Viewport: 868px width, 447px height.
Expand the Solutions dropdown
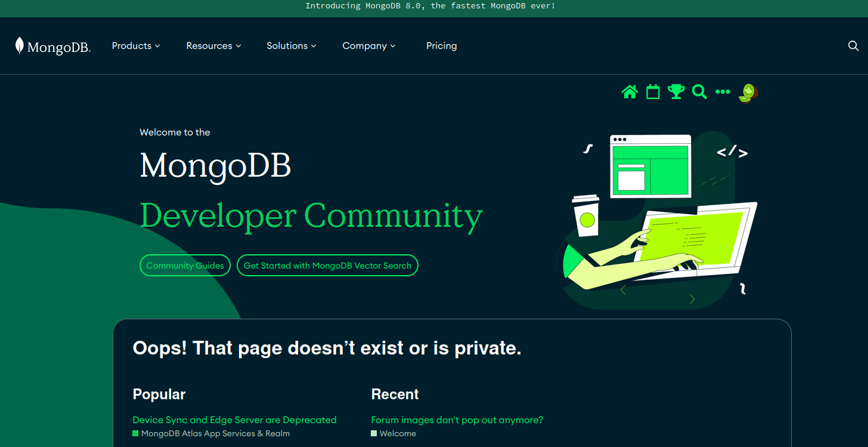coord(292,46)
